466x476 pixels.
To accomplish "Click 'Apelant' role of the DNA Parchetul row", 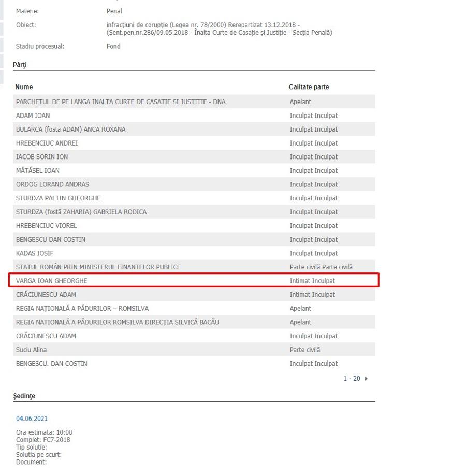I will click(300, 102).
